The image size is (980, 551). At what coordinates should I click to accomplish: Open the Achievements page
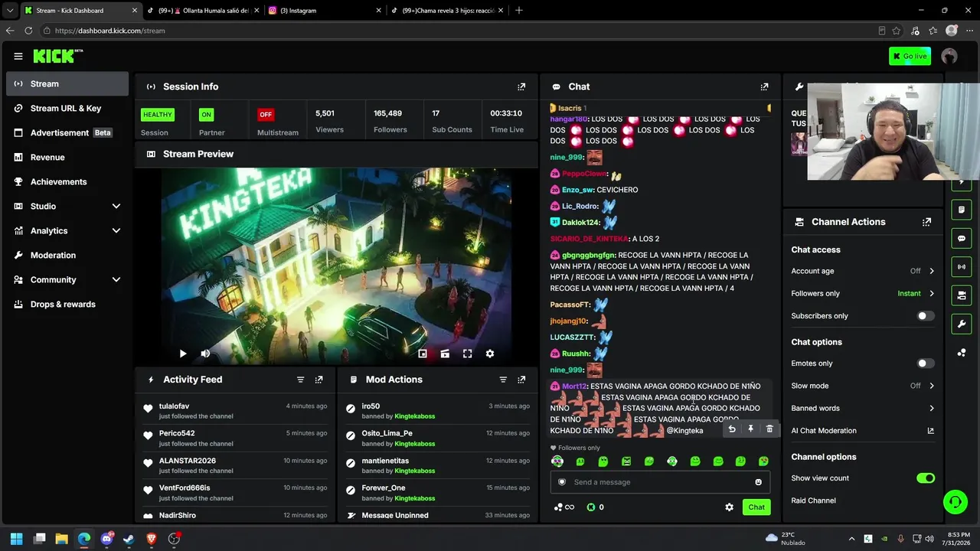pyautogui.click(x=67, y=181)
